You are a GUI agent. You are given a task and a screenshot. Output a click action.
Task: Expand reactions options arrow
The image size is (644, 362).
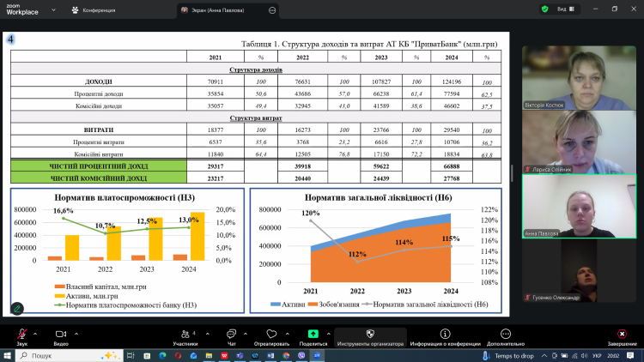(x=288, y=334)
